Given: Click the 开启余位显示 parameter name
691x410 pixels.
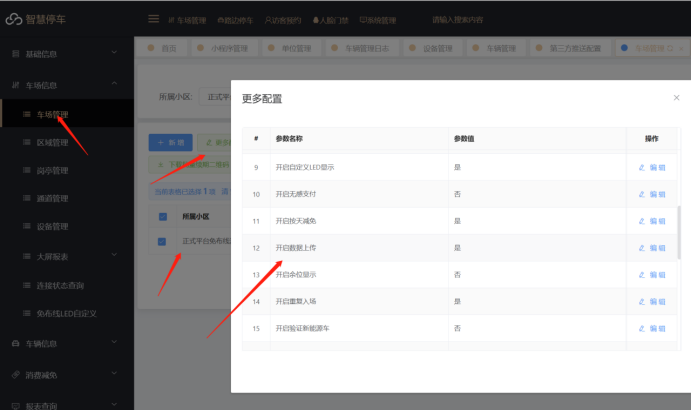Looking at the screenshot, I should click(x=296, y=275).
